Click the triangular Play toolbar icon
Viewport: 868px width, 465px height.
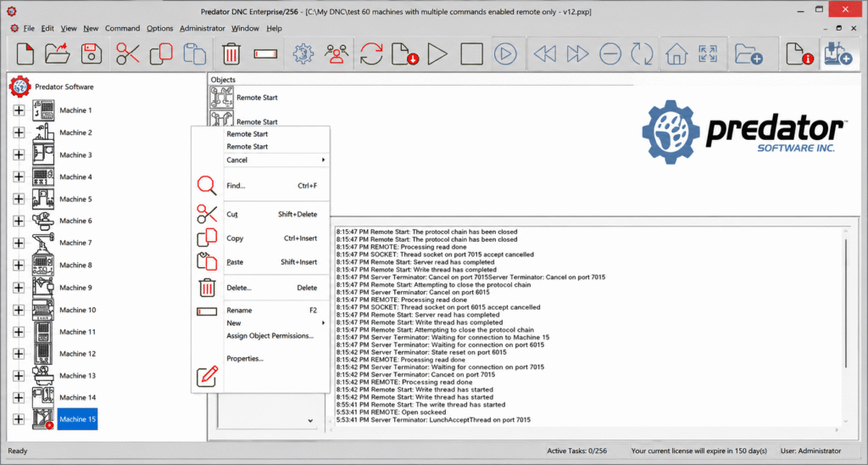click(x=437, y=54)
